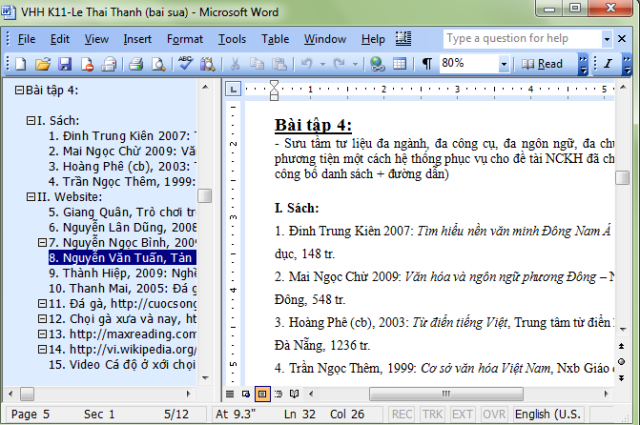Toggle Show/Hide paragraph marks

tap(427, 64)
